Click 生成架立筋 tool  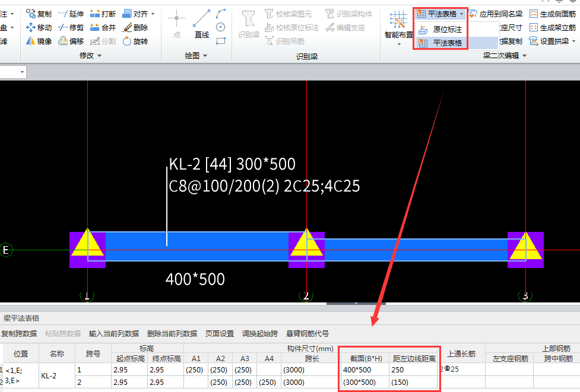[553, 28]
